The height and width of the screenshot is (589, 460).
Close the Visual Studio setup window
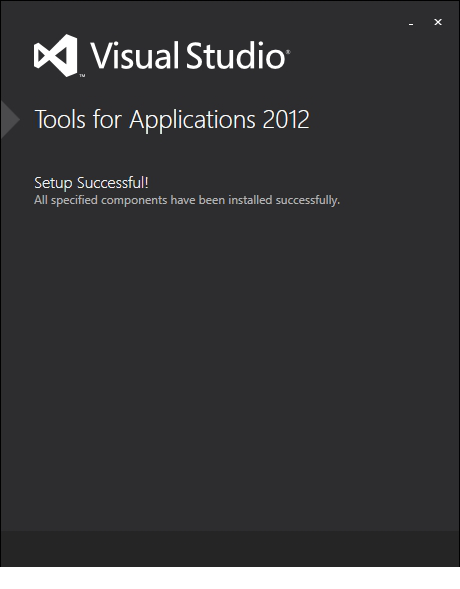tap(437, 23)
